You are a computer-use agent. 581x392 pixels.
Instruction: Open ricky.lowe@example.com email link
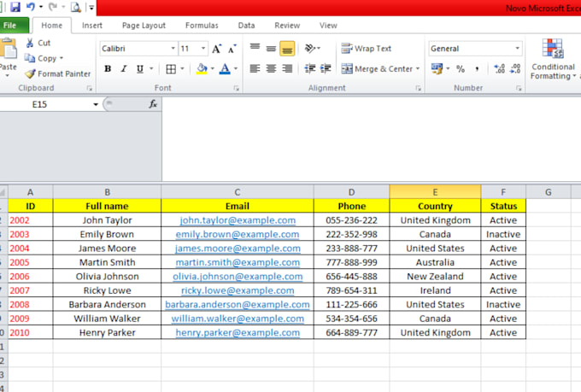point(238,290)
